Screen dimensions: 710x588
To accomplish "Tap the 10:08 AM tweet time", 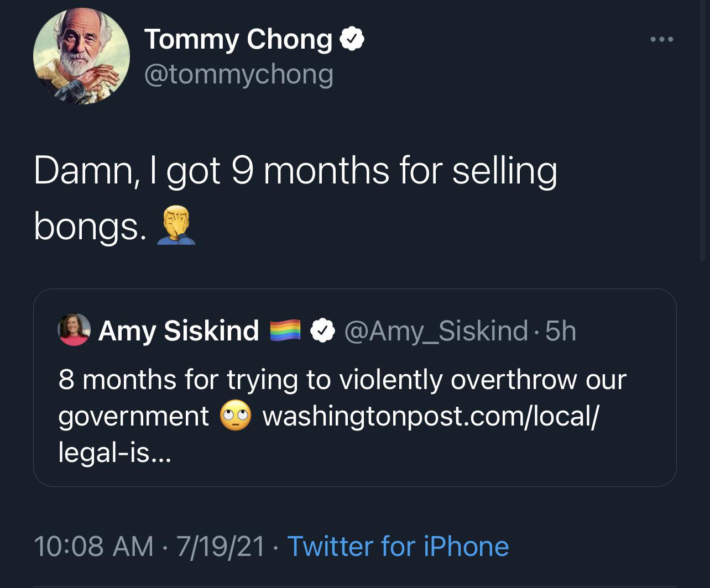I will coord(93,546).
